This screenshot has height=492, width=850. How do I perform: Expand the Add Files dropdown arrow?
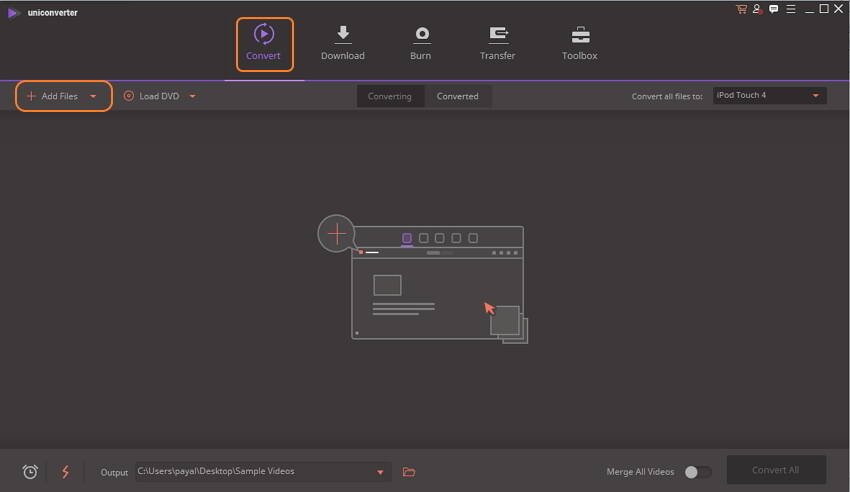[x=93, y=97]
